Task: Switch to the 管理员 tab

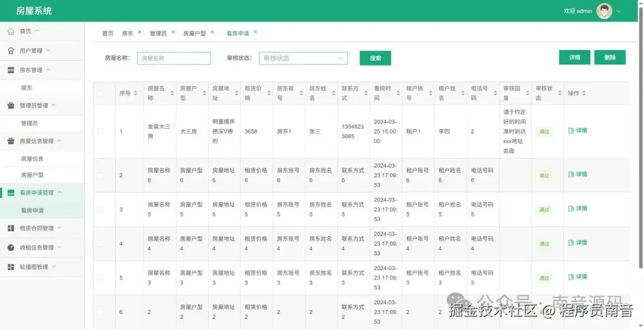Action: (x=158, y=34)
